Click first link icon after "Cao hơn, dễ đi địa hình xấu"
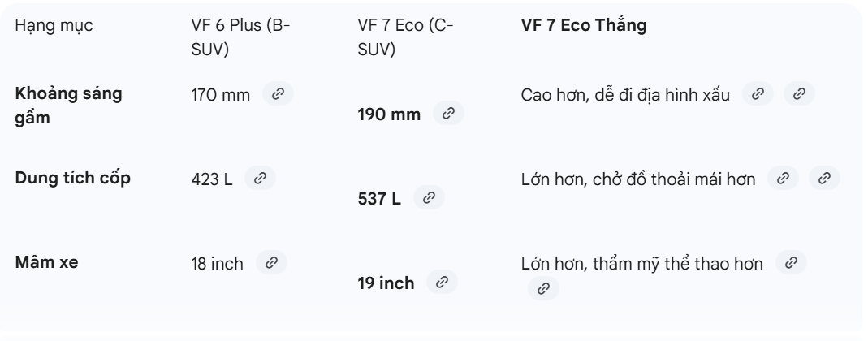The image size is (868, 341). [758, 94]
